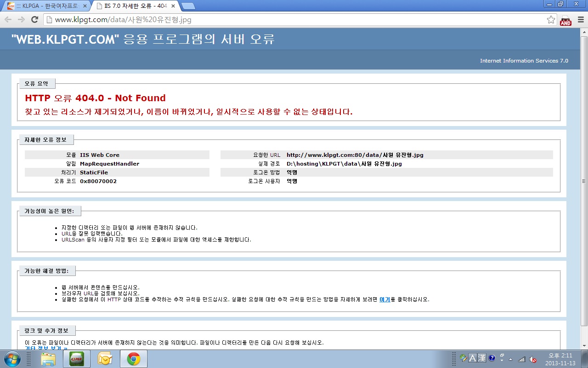Go back with the browser back arrow
The width and height of the screenshot is (588, 368).
coord(8,20)
